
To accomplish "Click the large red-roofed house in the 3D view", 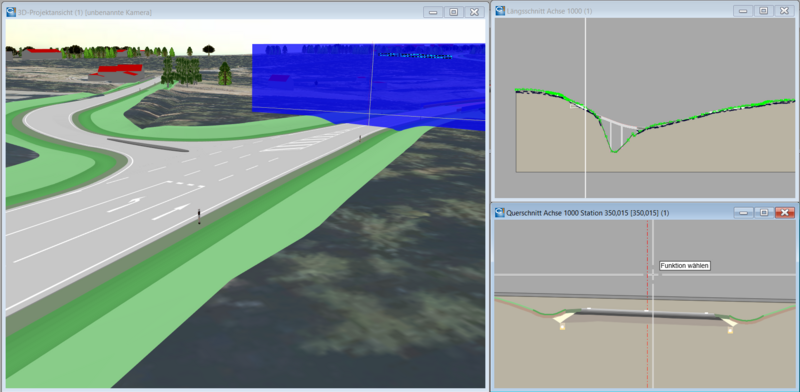I will pyautogui.click(x=118, y=72).
